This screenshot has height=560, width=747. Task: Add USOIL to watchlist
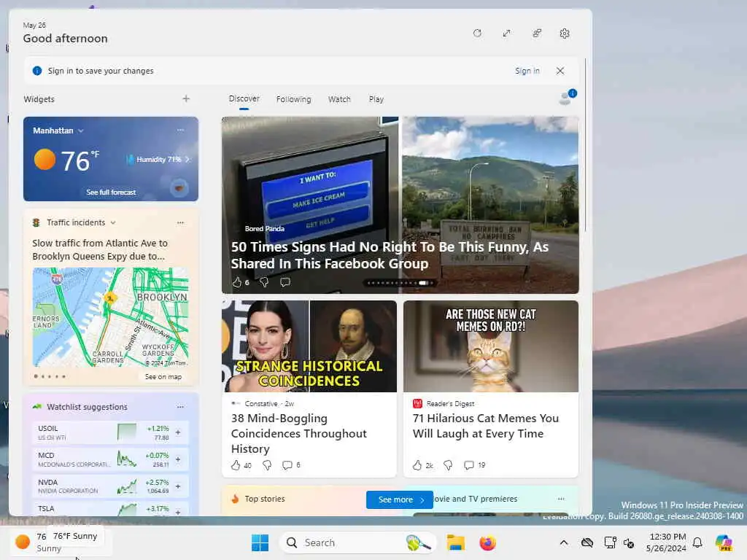(x=178, y=432)
